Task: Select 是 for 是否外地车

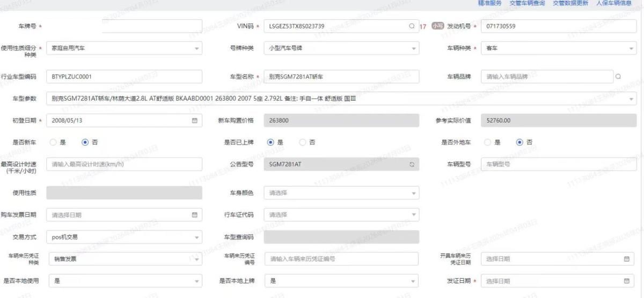Action: [x=487, y=143]
